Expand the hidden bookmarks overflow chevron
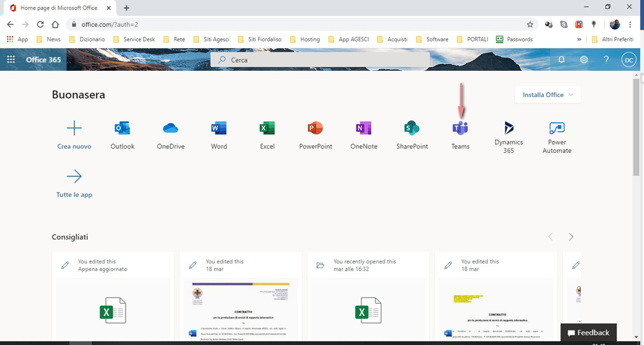 click(579, 40)
